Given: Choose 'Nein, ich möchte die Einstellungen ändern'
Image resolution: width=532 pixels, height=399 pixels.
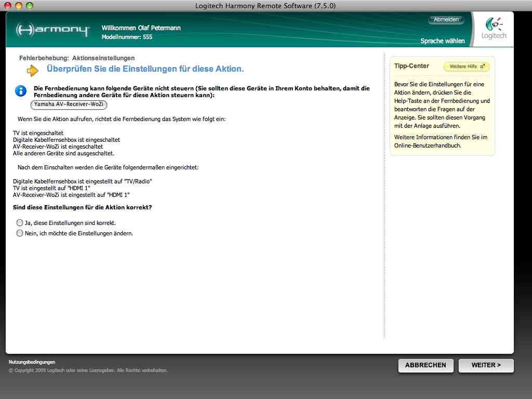Looking at the screenshot, I should [20, 233].
